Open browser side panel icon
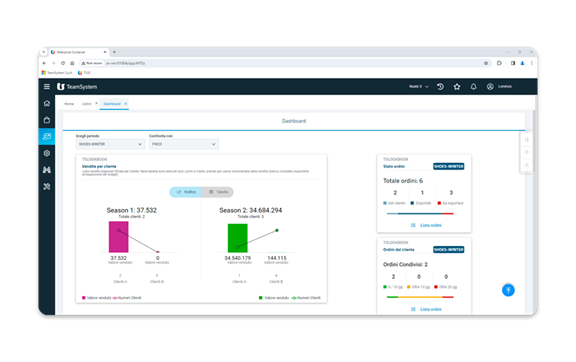 [513, 63]
